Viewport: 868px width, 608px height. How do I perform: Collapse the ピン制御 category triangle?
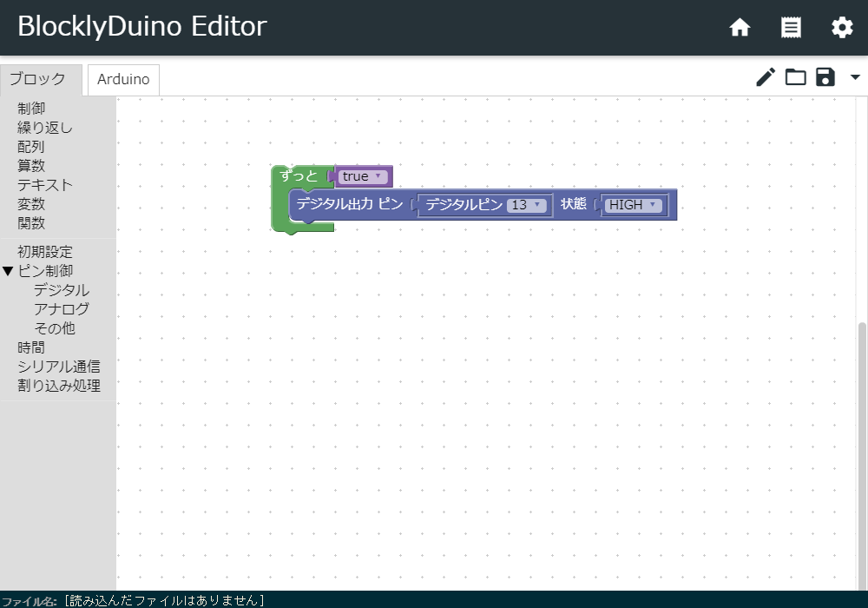coord(8,271)
